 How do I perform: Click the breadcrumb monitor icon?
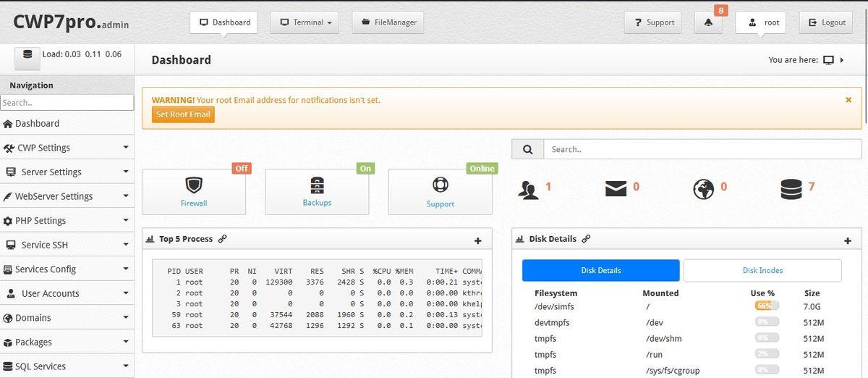(829, 60)
